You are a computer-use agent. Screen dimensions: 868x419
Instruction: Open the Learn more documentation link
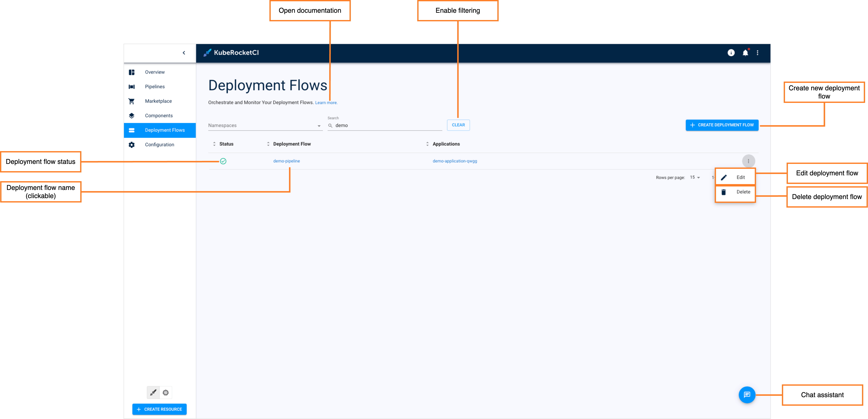(x=326, y=103)
